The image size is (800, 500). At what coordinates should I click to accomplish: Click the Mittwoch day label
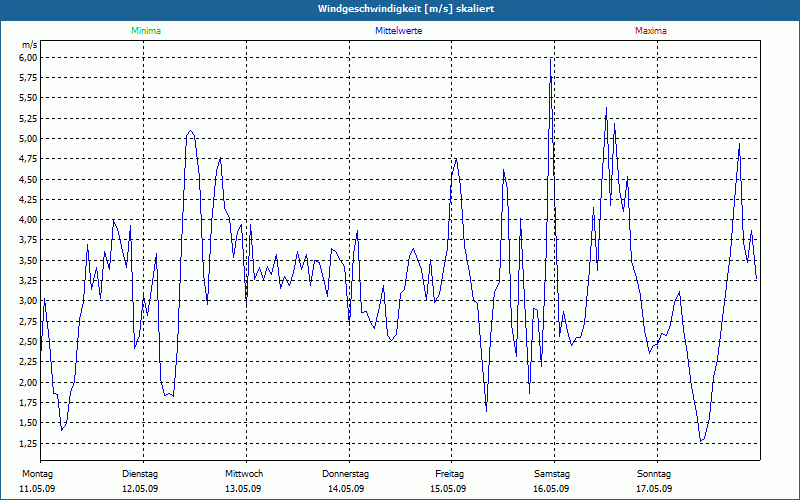[244, 474]
